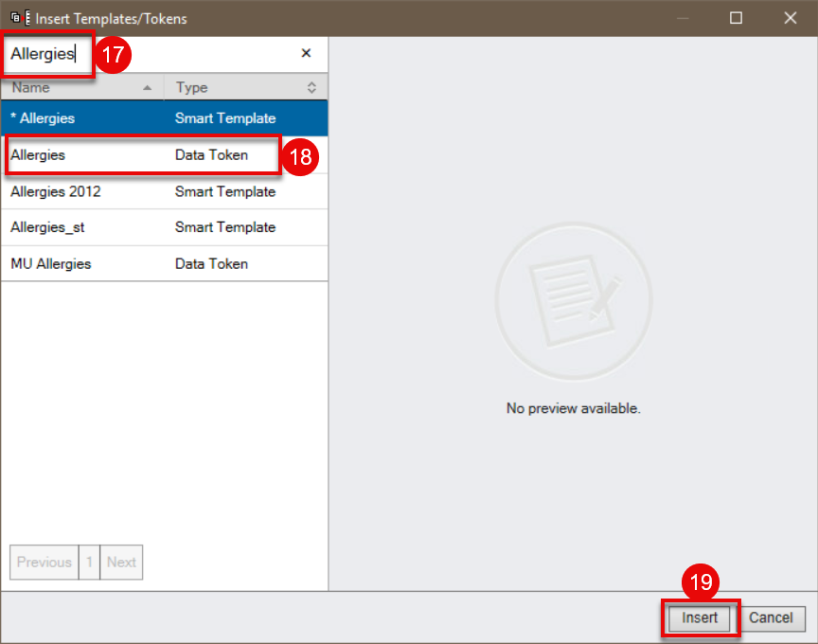Cancel the Insert Templates/Tokens dialog
The height and width of the screenshot is (644, 818).
point(771,618)
